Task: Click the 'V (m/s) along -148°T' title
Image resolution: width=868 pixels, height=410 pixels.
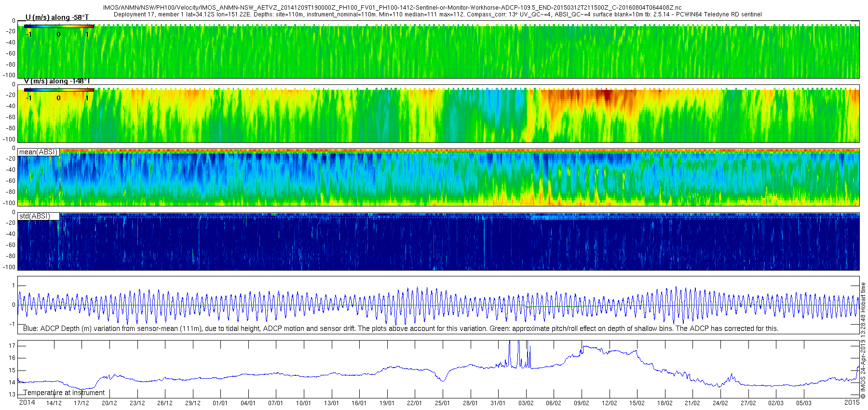Action: pyautogui.click(x=57, y=81)
